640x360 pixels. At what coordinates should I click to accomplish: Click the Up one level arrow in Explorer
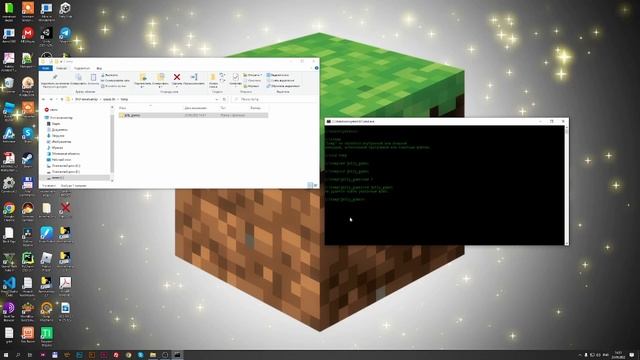62,99
